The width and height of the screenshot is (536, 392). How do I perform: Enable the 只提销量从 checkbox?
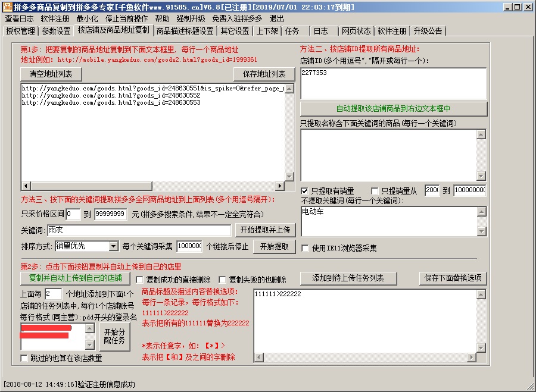pyautogui.click(x=375, y=191)
